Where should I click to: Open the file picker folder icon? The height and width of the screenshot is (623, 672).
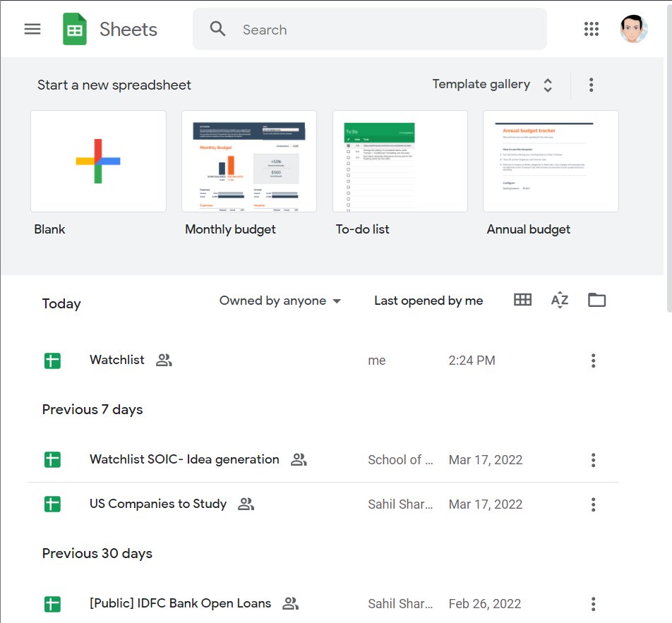click(x=596, y=300)
